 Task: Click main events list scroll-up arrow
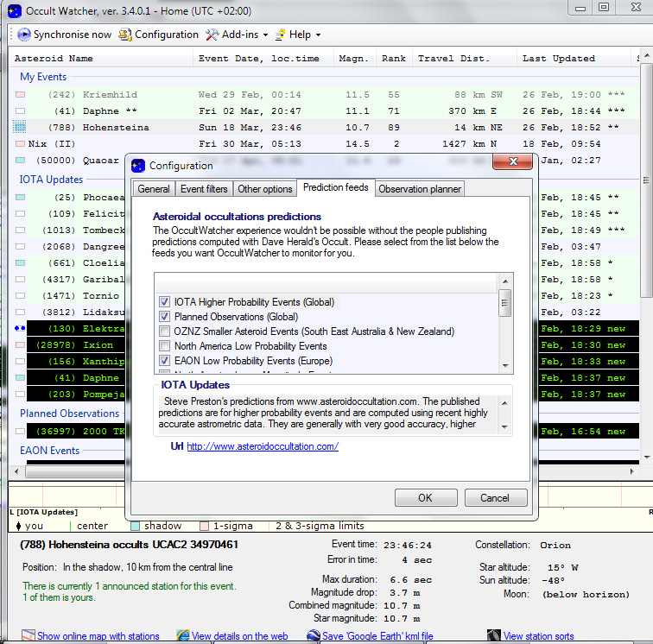[647, 55]
